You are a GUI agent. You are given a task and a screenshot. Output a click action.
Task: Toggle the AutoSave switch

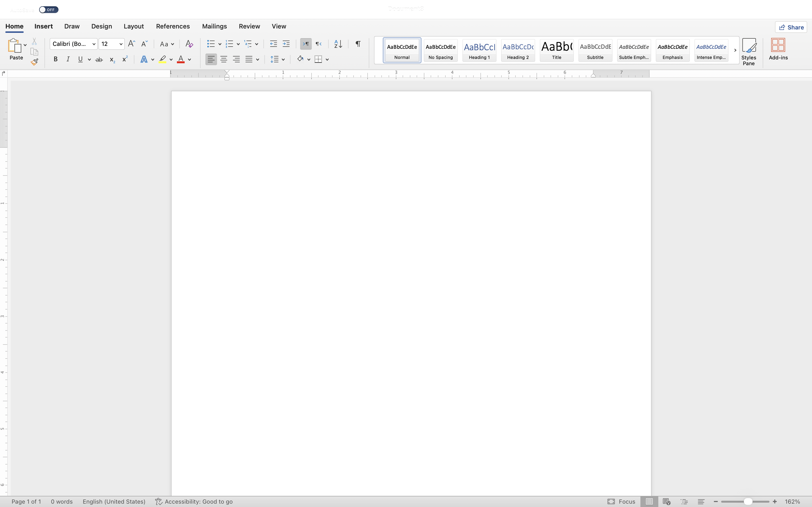[49, 10]
